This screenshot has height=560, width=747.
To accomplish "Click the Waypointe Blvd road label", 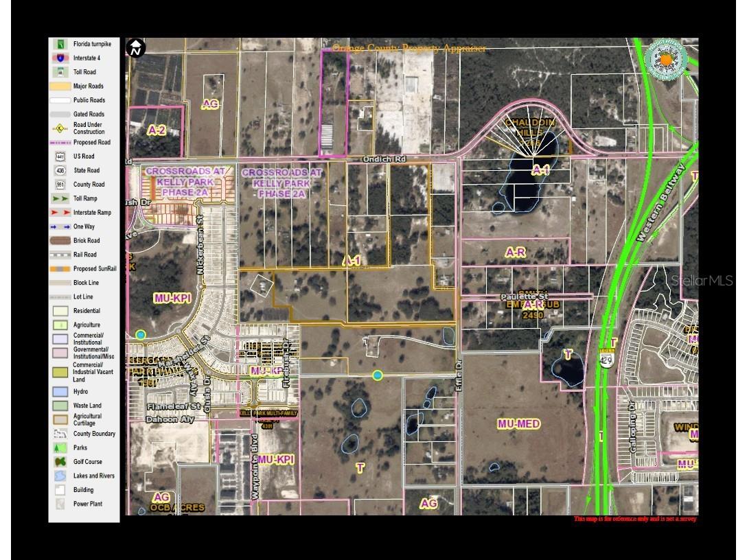I will [x=255, y=467].
